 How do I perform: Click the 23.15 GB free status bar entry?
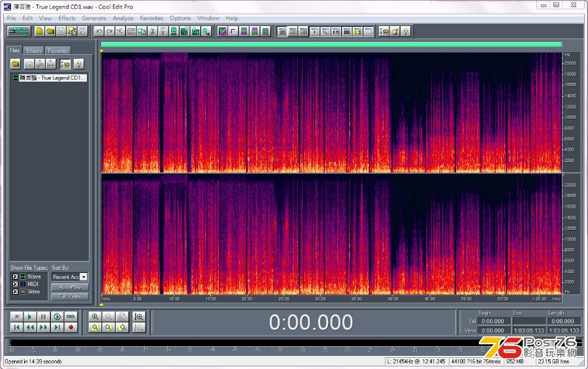(x=553, y=362)
